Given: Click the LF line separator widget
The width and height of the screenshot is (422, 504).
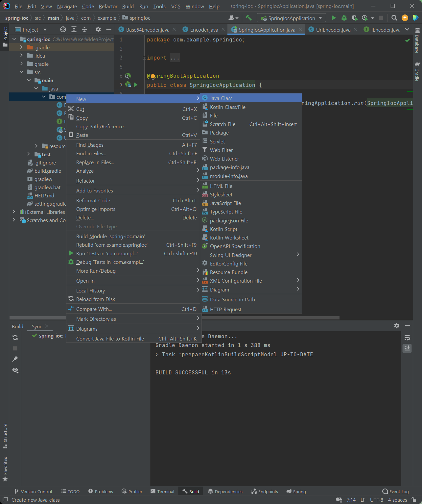Looking at the screenshot, I should (363, 500).
